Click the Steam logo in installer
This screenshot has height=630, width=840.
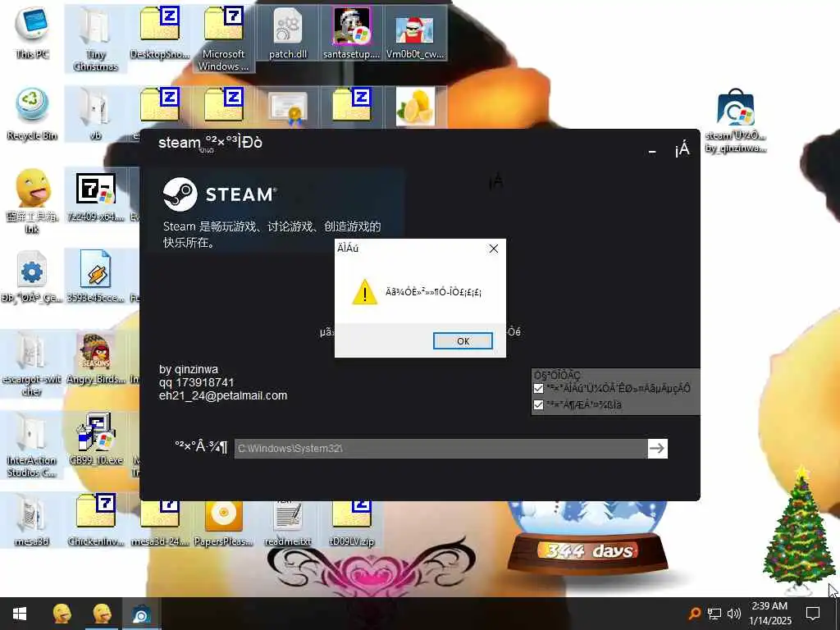[180, 194]
